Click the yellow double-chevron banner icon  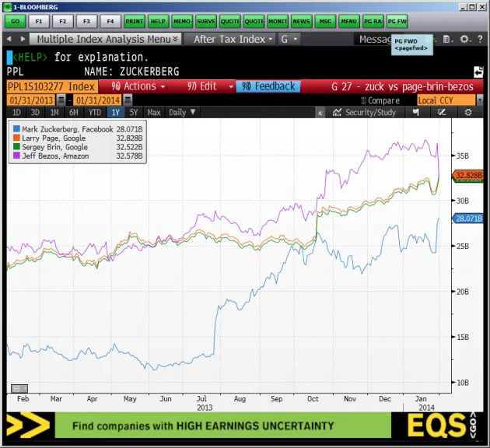tap(28, 425)
